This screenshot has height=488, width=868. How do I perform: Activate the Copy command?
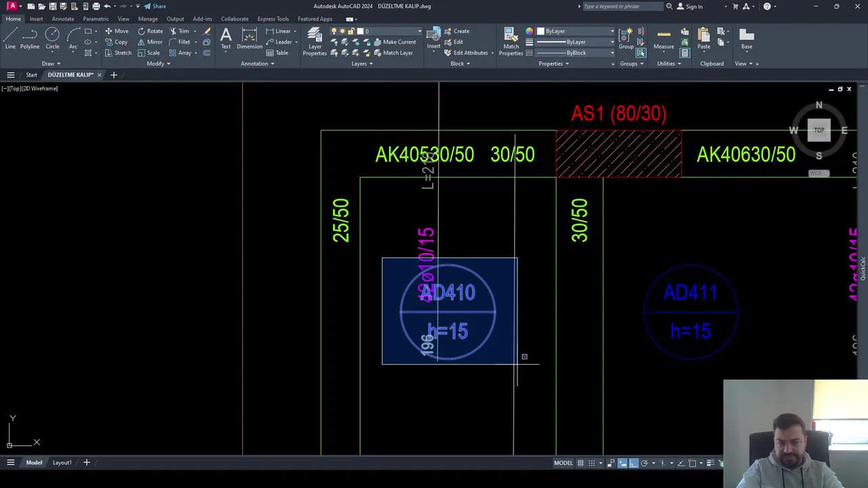click(116, 42)
